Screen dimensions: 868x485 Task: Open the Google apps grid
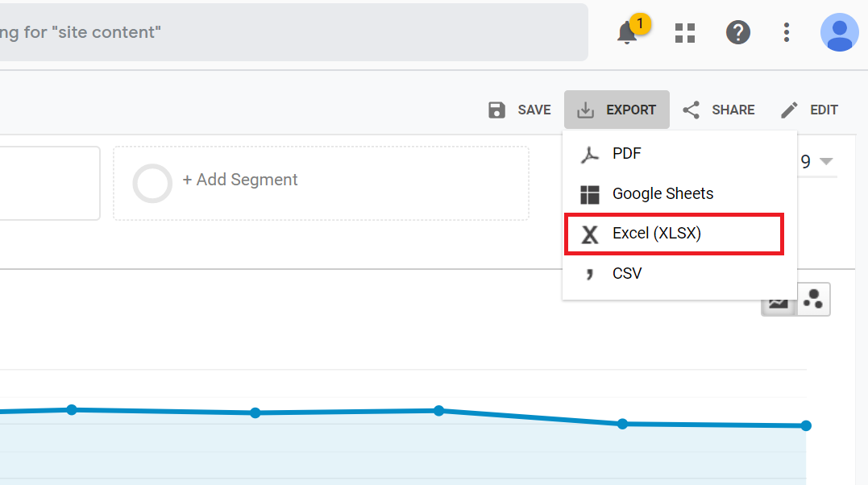pos(685,32)
